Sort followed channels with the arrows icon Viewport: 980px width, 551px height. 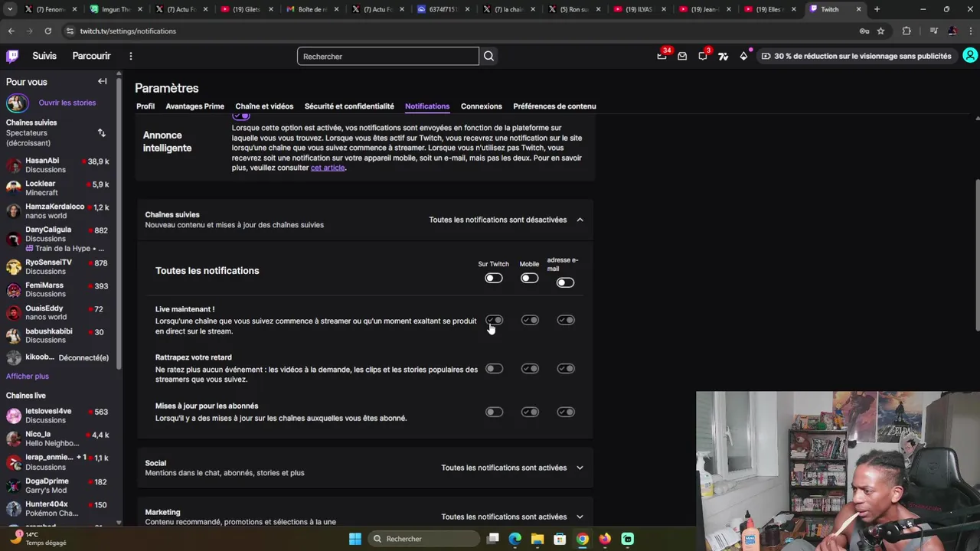coord(101,133)
